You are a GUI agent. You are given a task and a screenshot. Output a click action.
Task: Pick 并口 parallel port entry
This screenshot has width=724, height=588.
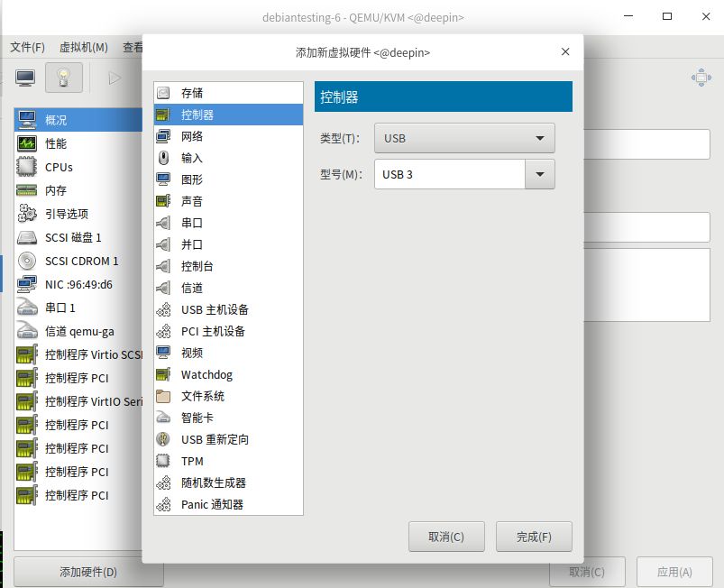(x=228, y=244)
